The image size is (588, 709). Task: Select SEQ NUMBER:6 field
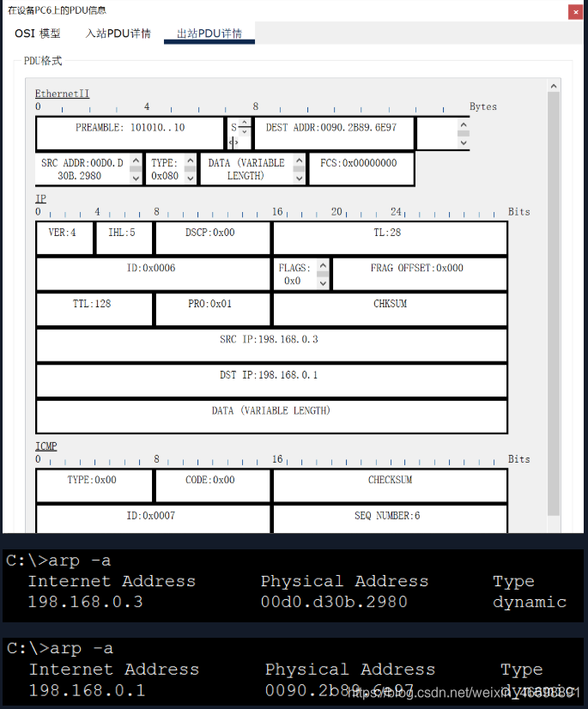click(390, 518)
